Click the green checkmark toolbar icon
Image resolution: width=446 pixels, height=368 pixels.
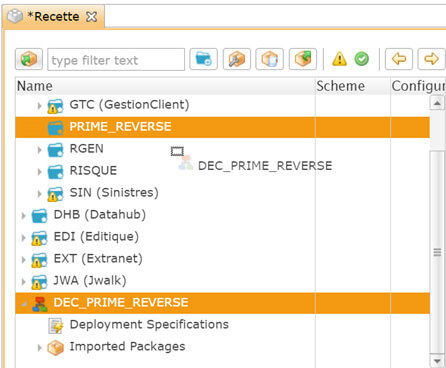click(362, 59)
